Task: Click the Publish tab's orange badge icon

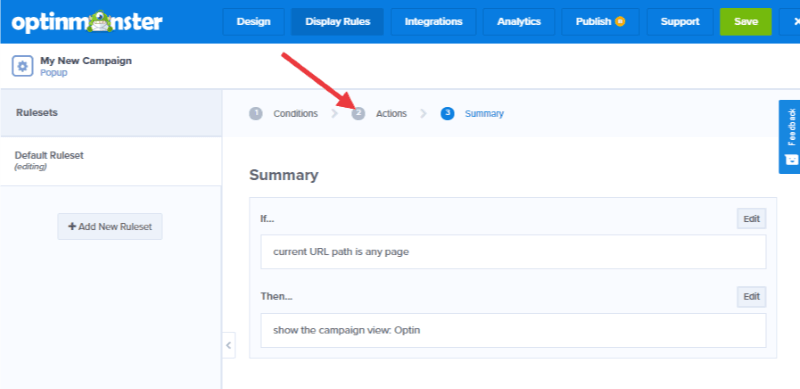Action: coord(620,21)
